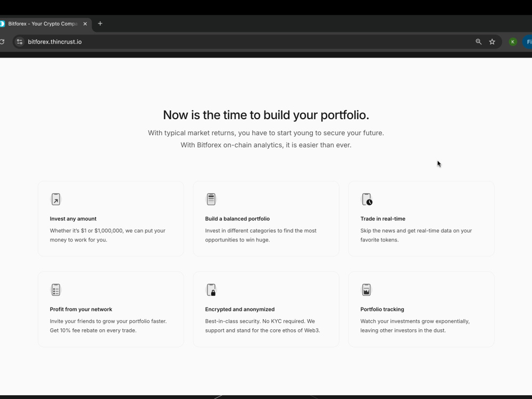This screenshot has height=399, width=532.
Task: Open the browser zoom magnifier icon
Action: (478, 41)
